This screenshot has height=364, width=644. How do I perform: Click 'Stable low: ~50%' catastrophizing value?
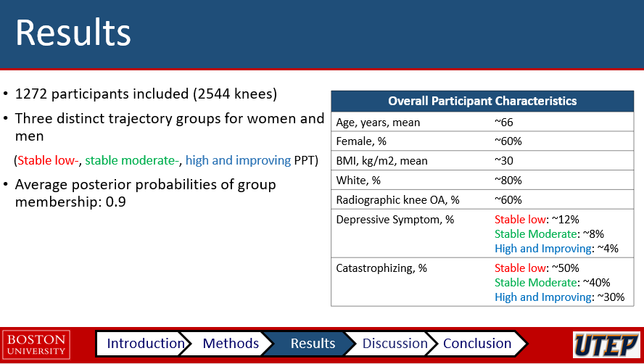(537, 268)
